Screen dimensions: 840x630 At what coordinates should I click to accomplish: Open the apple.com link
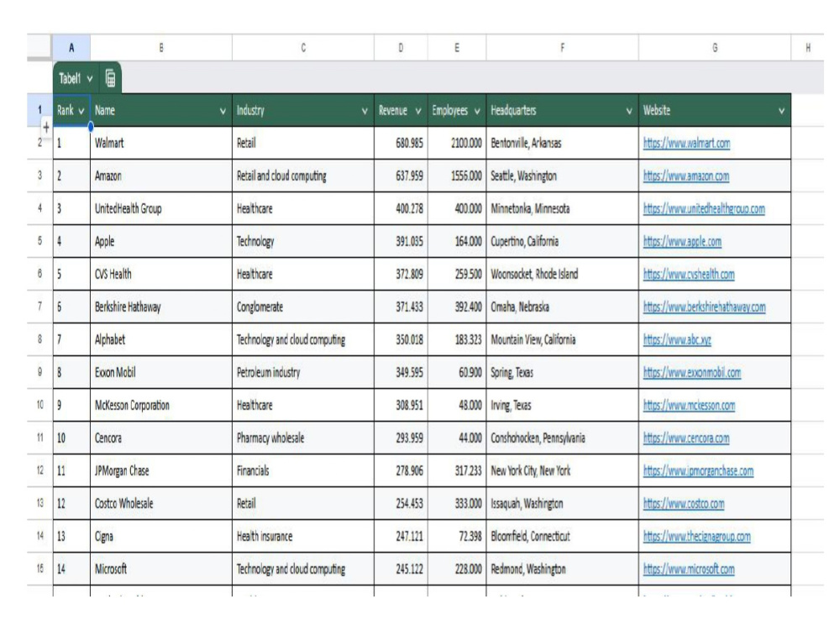[682, 241]
